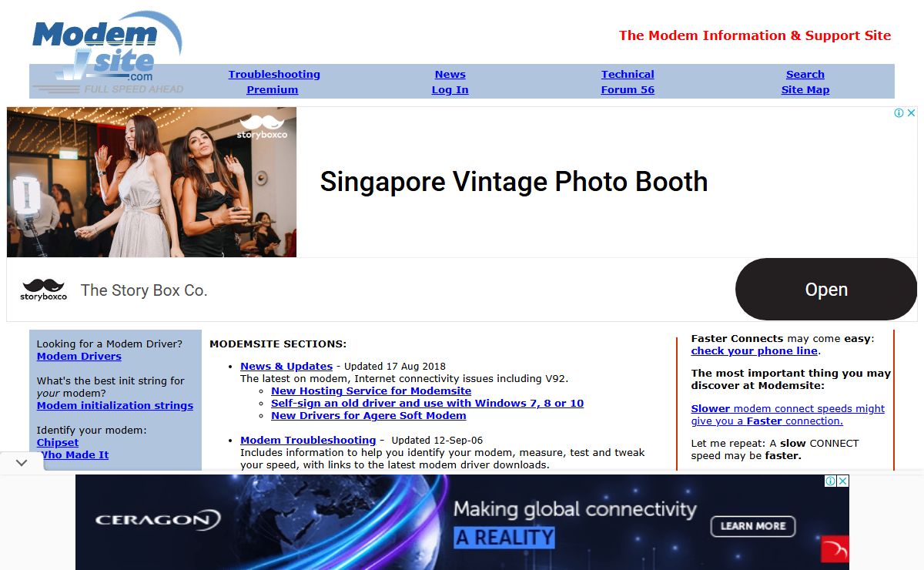
Task: Click The Story Box Co. advertiser name
Action: point(144,290)
